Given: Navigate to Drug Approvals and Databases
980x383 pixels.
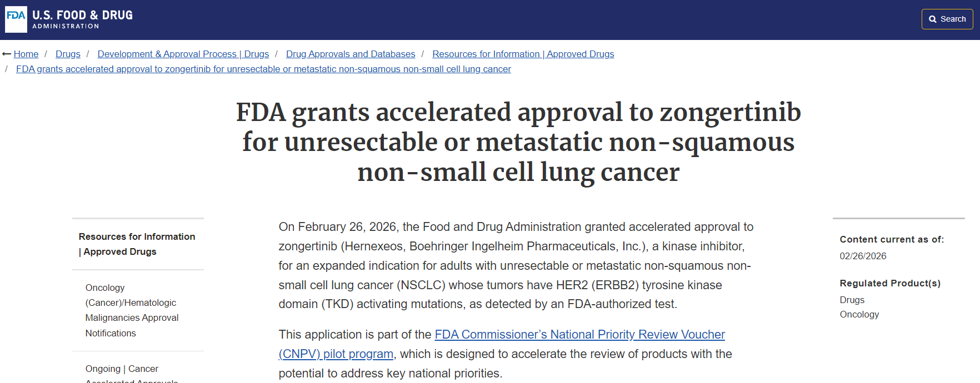Looking at the screenshot, I should [x=351, y=54].
